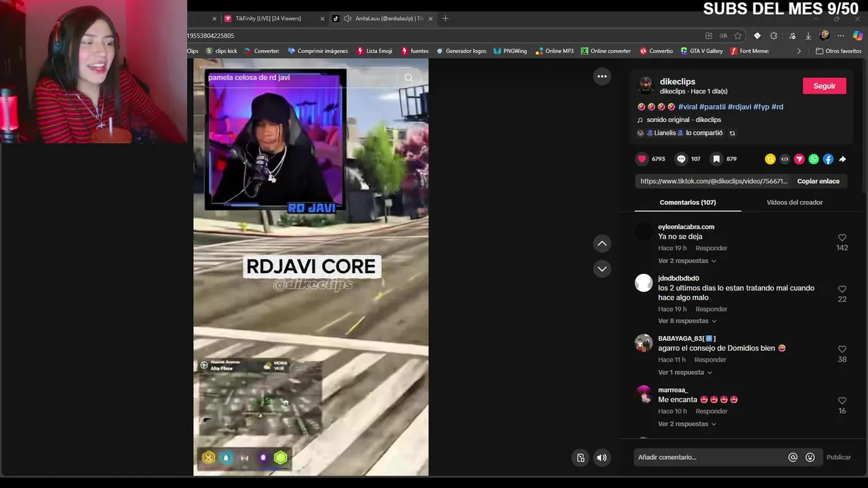Share video to WhatsApp
Screen dimensions: 868x488
[814, 159]
